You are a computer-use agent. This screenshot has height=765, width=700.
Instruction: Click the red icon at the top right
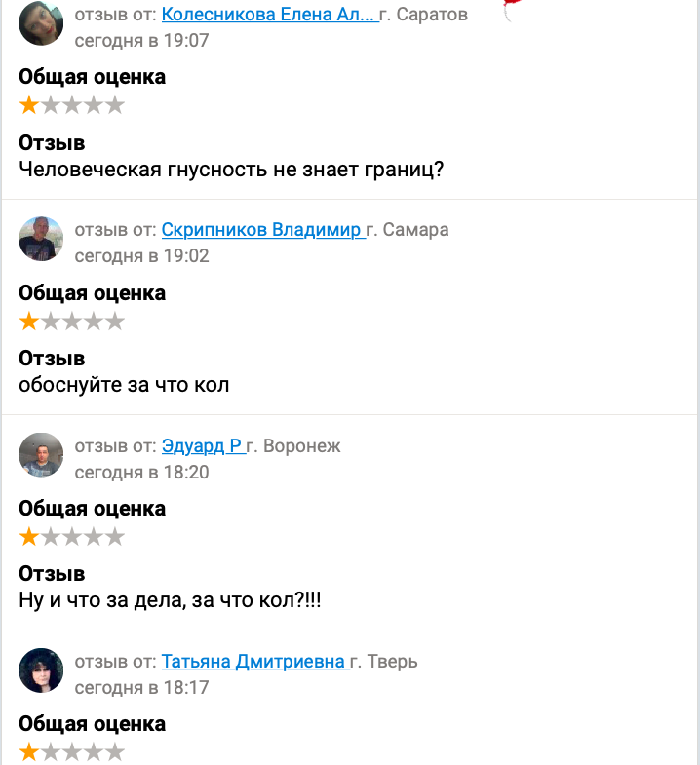(510, 10)
